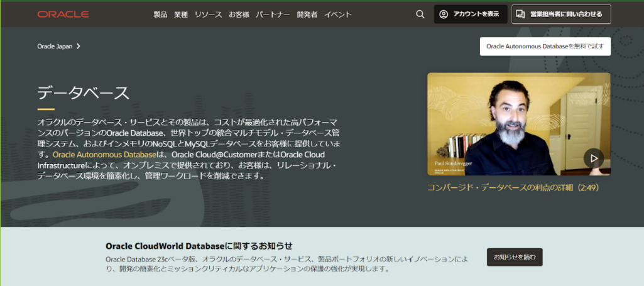Viewport: 644px width, 286px height.
Task: Click the Paul Sonderegger video thumbnail
Action: pos(519,124)
